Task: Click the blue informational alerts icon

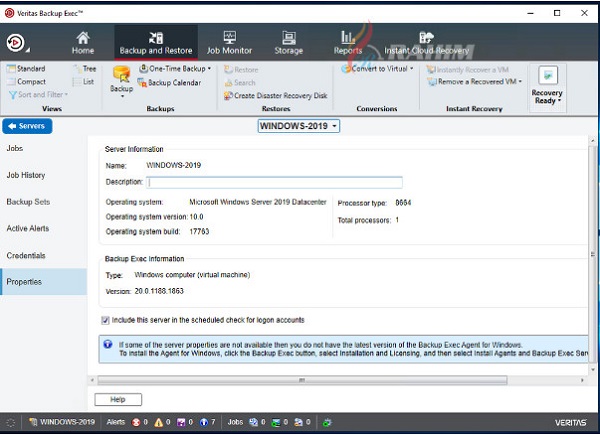Action: coord(204,422)
